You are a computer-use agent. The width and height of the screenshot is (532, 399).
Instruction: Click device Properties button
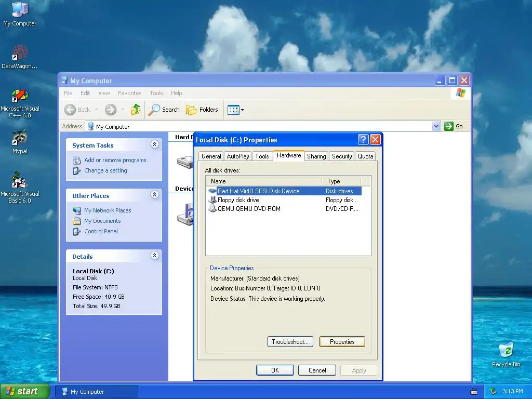pyautogui.click(x=342, y=342)
